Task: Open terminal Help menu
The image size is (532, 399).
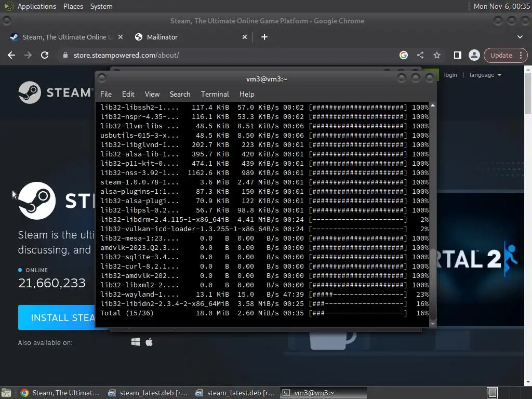Action: 247,95
